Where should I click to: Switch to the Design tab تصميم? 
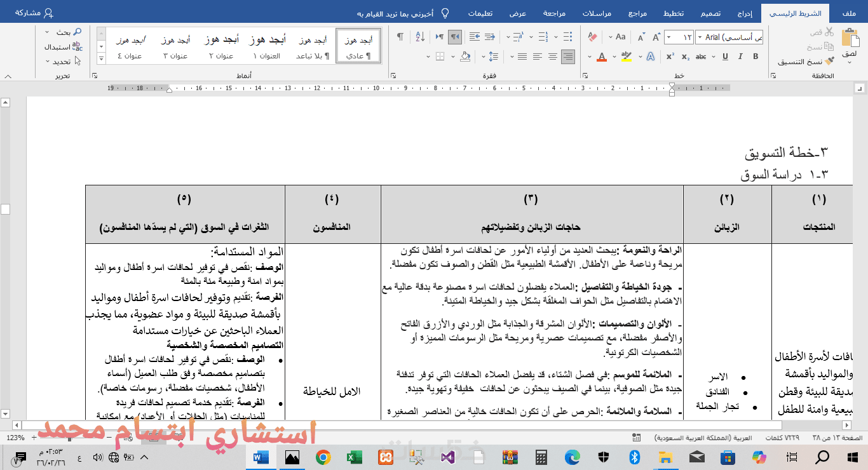[x=710, y=13]
